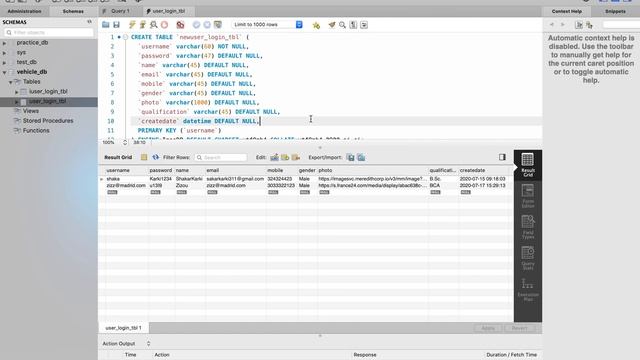The image size is (640, 360).
Task: Open Execution Plan side panel
Action: [528, 290]
